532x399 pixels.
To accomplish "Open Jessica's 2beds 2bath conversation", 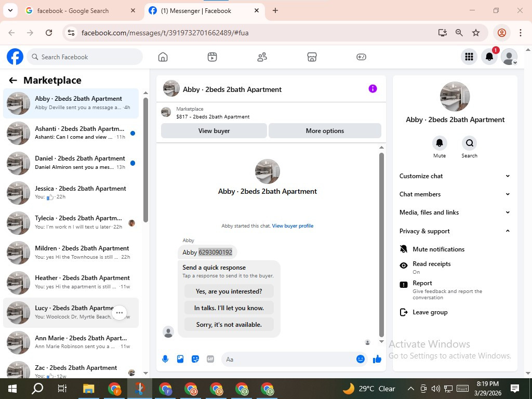I will 71,193.
